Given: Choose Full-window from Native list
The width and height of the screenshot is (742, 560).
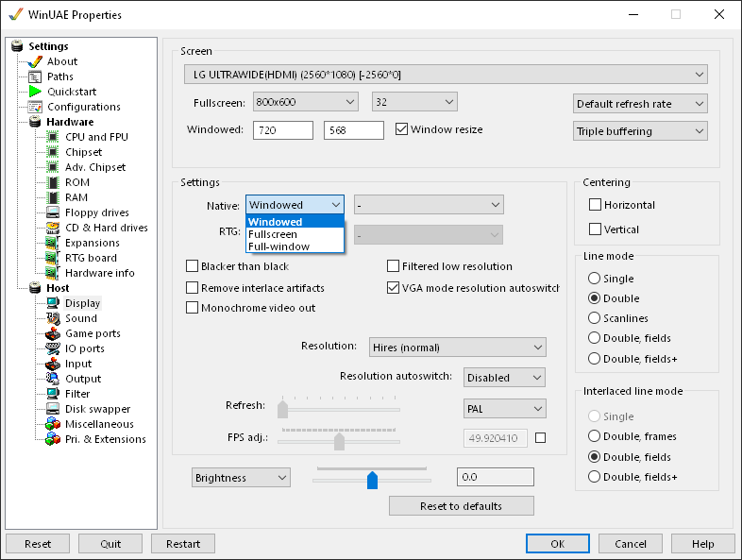Looking at the screenshot, I should tap(295, 246).
